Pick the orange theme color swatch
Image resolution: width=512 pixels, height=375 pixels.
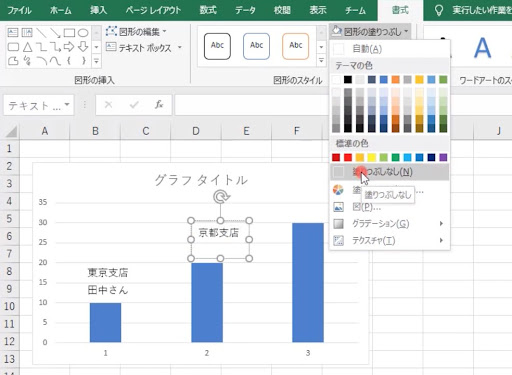395,79
